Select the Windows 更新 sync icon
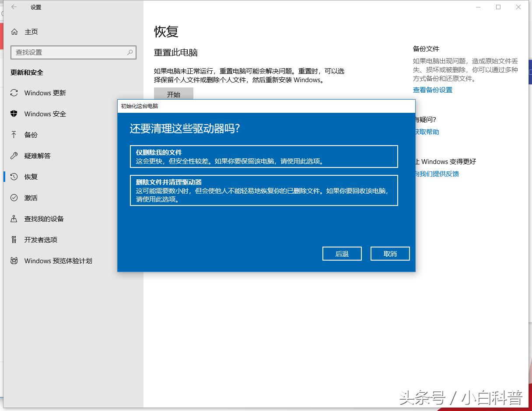This screenshot has height=411, width=532. click(x=15, y=93)
